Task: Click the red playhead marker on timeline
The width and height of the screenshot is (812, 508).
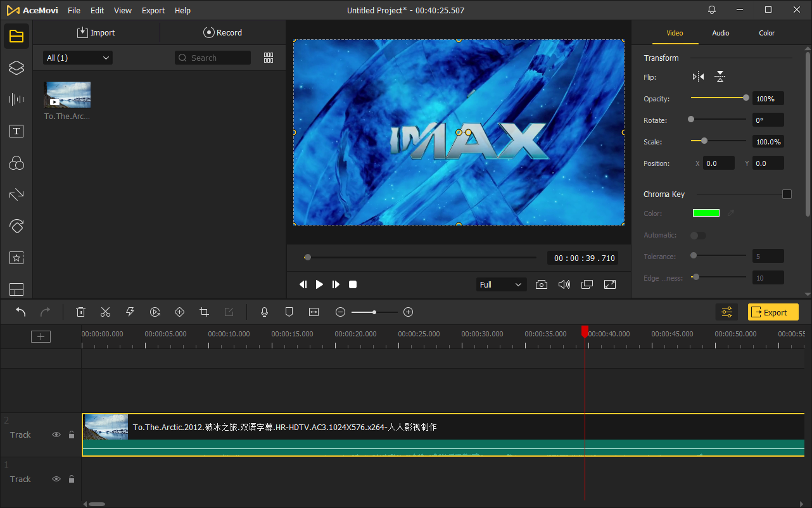Action: [585, 331]
